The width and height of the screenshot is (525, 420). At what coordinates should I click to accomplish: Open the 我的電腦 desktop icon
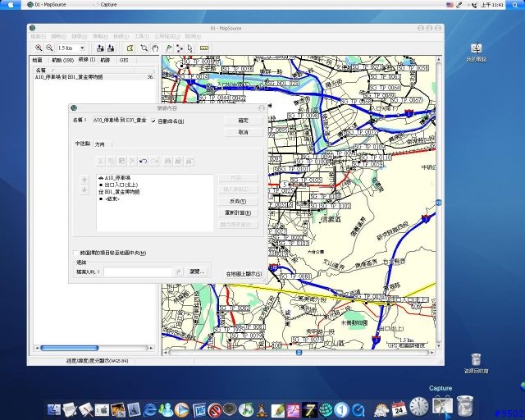pos(476,52)
